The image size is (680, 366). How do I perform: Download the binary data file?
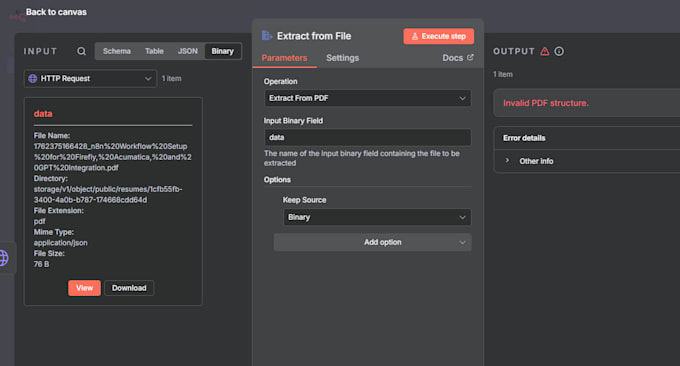click(x=129, y=288)
